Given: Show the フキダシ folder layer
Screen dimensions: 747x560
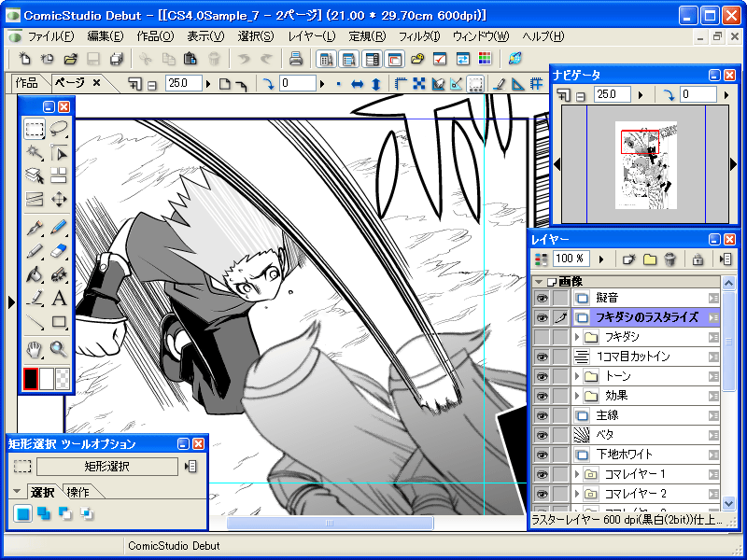Looking at the screenshot, I should click(542, 337).
